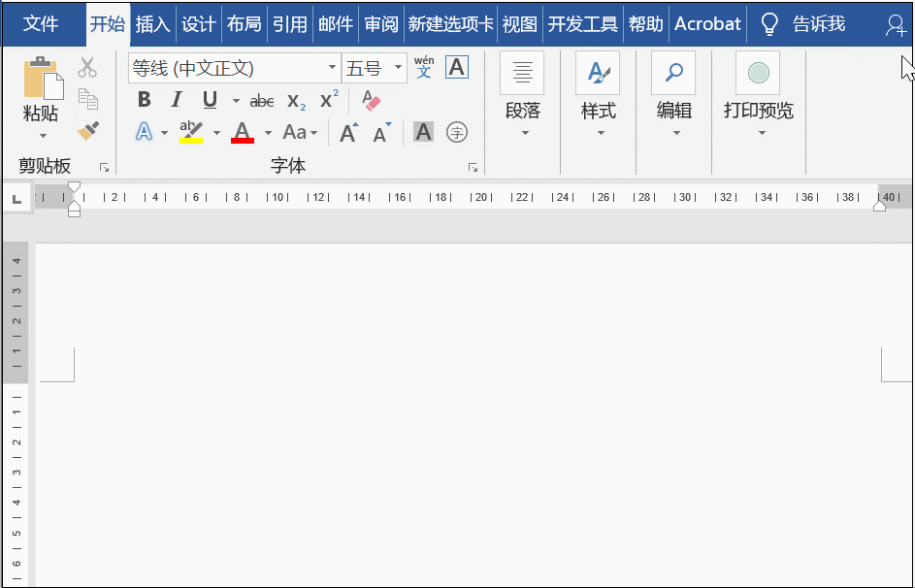Image resolution: width=915 pixels, height=588 pixels.
Task: Open the font name dropdown
Action: click(330, 67)
